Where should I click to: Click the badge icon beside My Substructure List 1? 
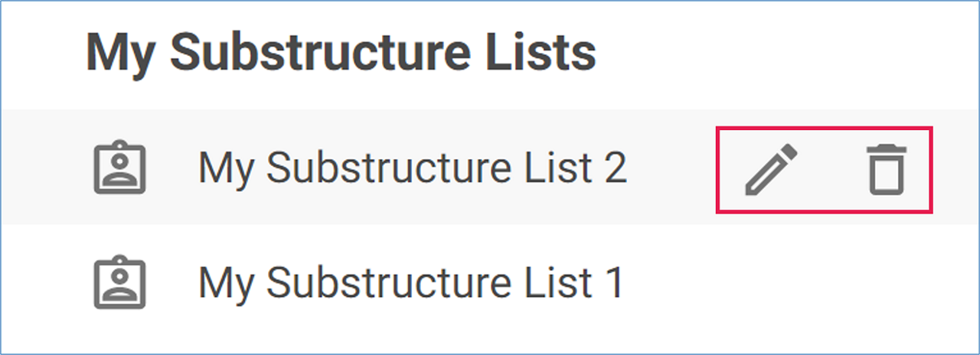[x=119, y=283]
